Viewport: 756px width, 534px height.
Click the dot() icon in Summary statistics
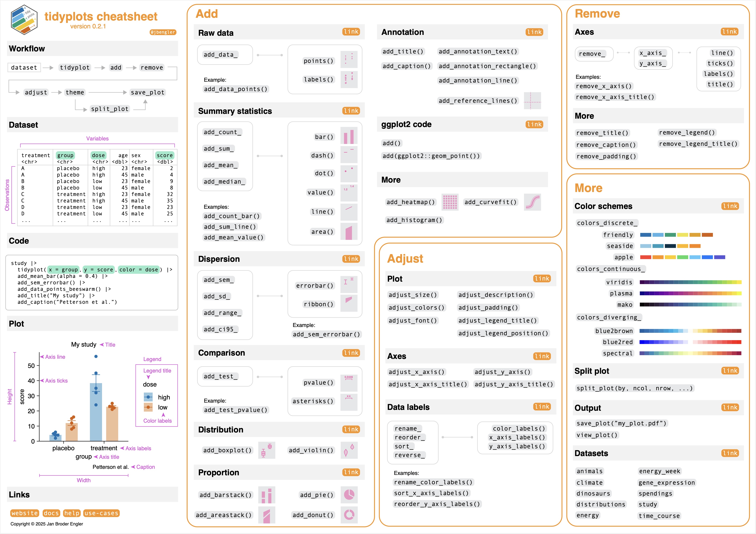[349, 173]
